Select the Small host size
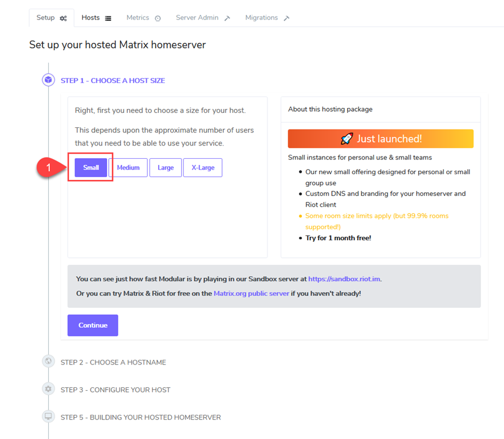This screenshot has height=439, width=504. tap(90, 168)
